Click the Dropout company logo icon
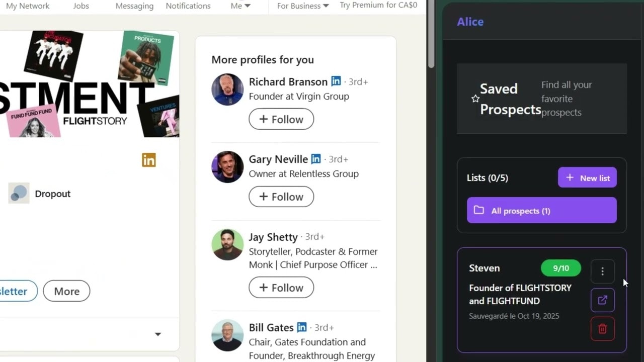The width and height of the screenshot is (644, 362). pos(19,193)
